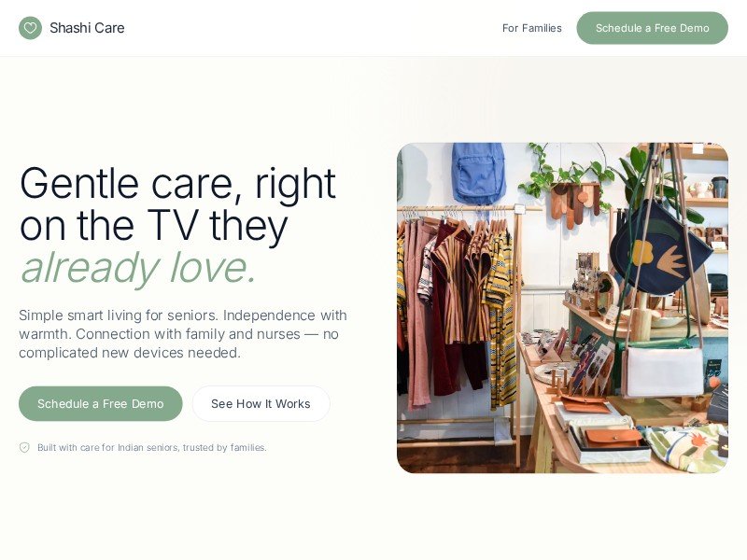The image size is (747, 560).
Task: Click the 'Built with care for Indian seniors' text
Action: pyautogui.click(x=152, y=448)
